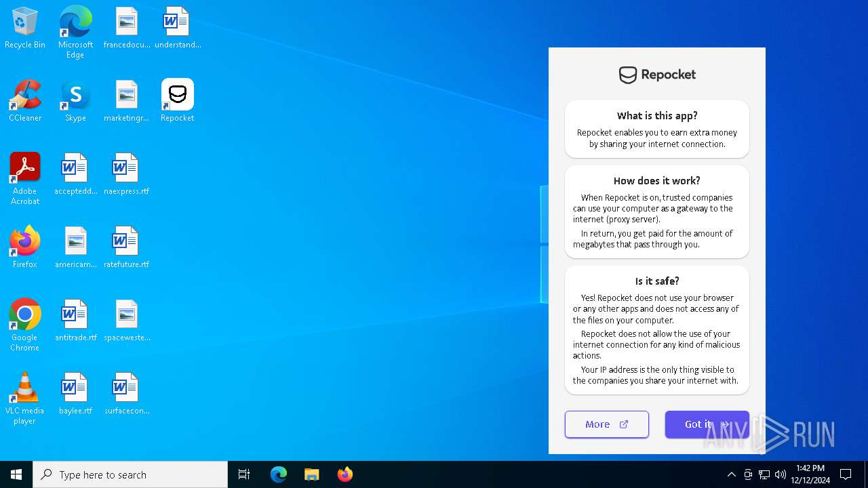
Task: Open File Explorer from the taskbar
Action: (312, 474)
